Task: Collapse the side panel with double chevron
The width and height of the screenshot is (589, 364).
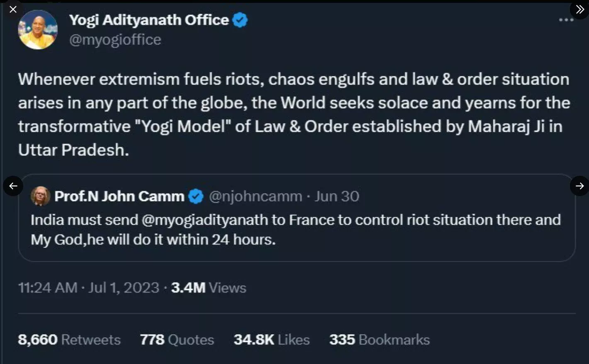Action: [579, 10]
